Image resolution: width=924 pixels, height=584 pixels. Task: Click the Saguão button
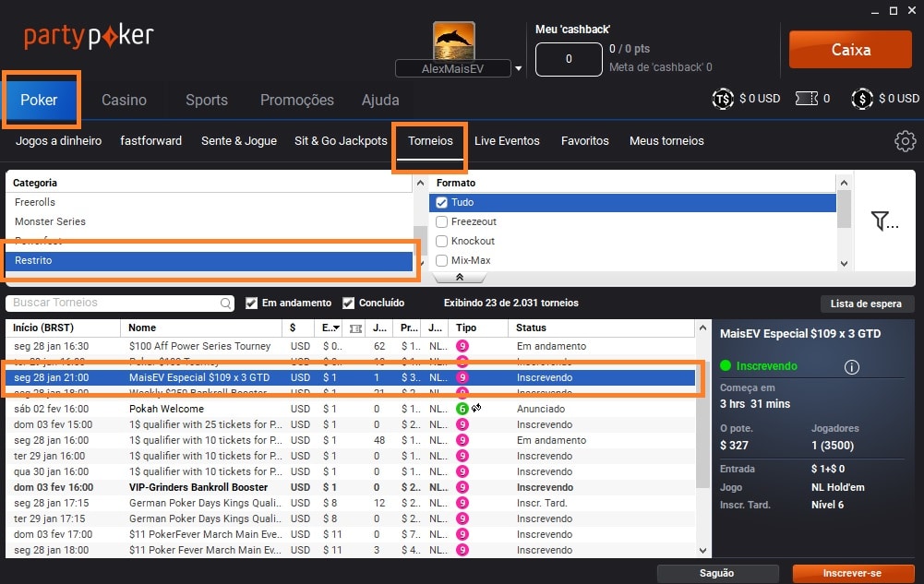tap(717, 574)
